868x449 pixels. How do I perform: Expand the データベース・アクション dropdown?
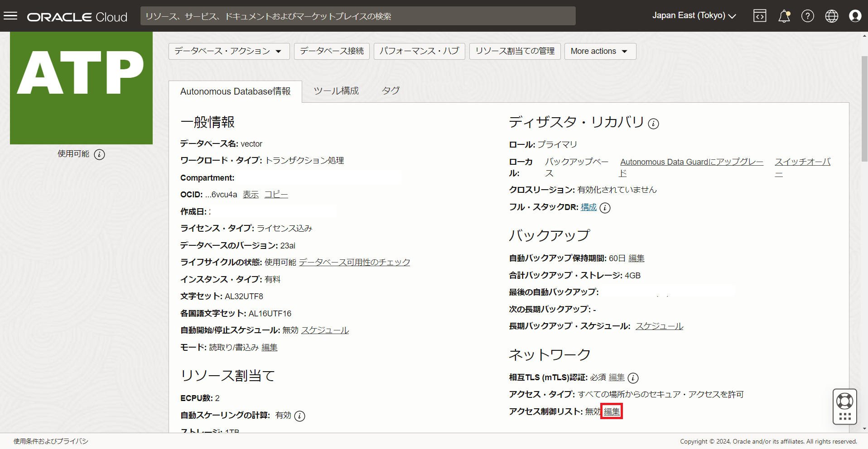(x=228, y=51)
